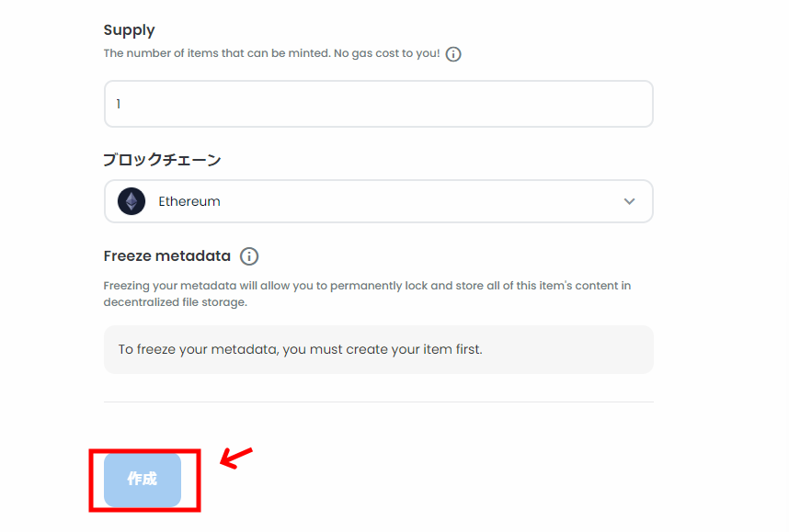Click the Ethereum diamond logo icon

(131, 201)
